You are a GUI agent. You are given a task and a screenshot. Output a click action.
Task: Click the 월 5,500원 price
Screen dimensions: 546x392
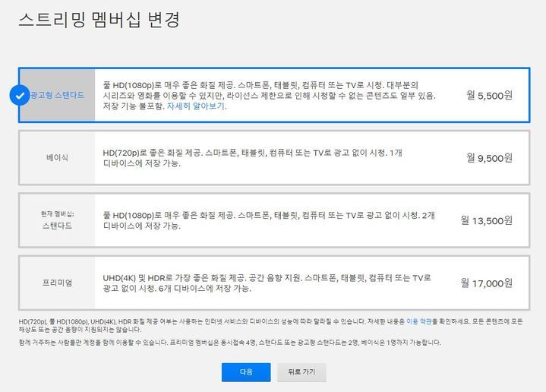coord(489,95)
